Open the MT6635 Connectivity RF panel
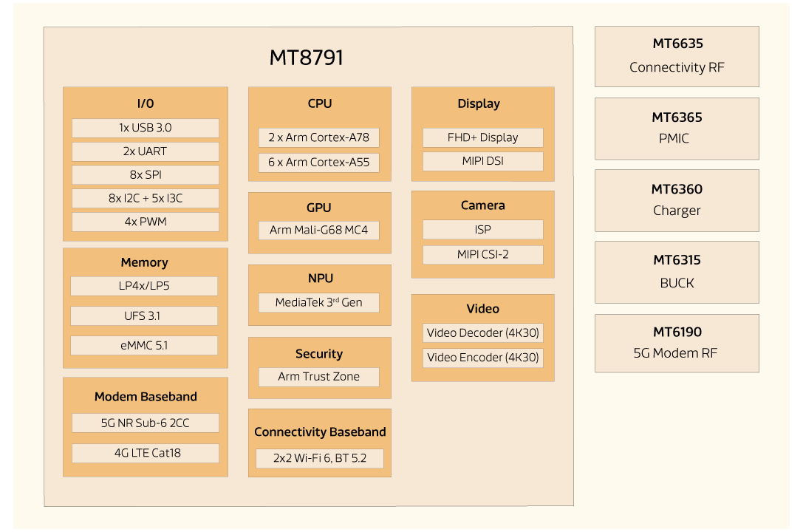The width and height of the screenshot is (803, 532). pyautogui.click(x=676, y=55)
